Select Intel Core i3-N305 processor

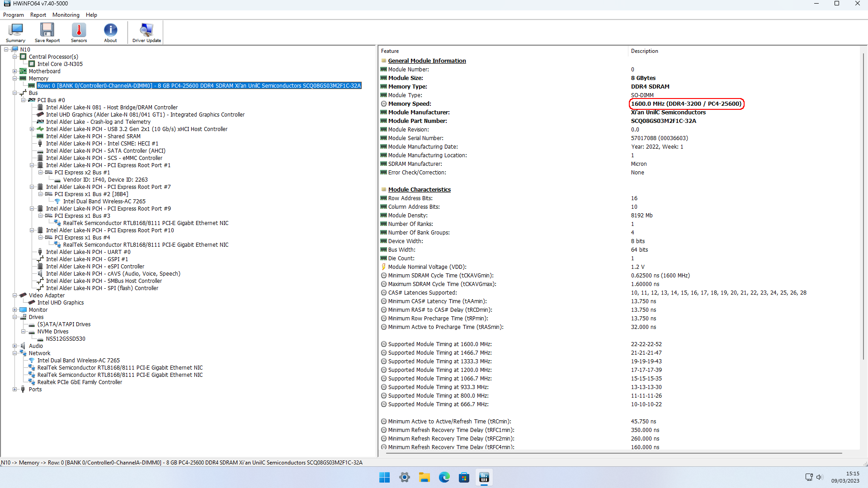click(x=60, y=64)
